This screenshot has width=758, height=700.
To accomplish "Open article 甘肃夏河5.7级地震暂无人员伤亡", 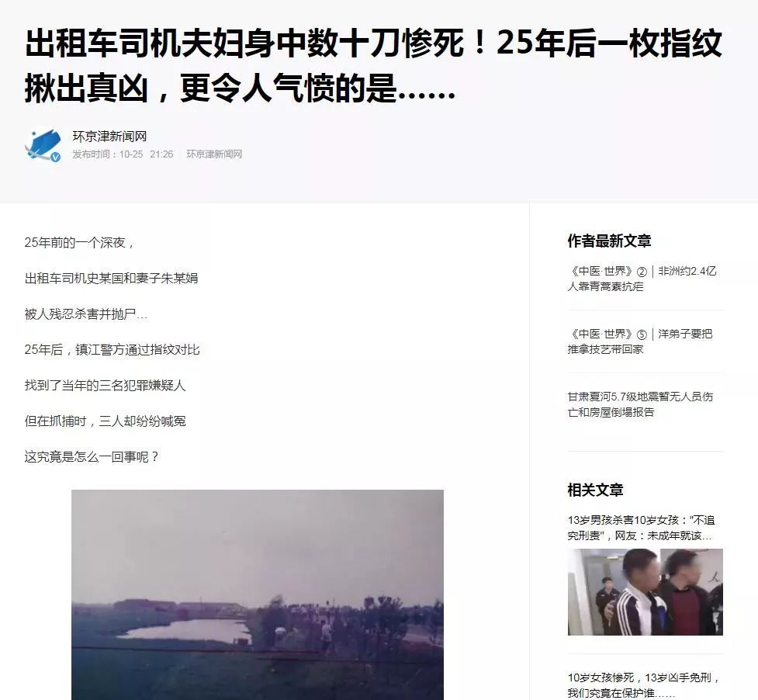I will (x=640, y=404).
